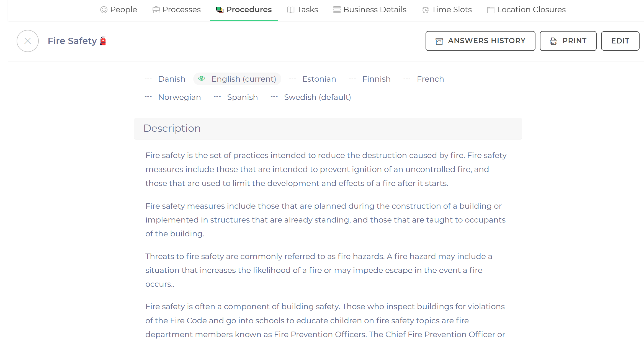Open the People tab

(x=119, y=10)
